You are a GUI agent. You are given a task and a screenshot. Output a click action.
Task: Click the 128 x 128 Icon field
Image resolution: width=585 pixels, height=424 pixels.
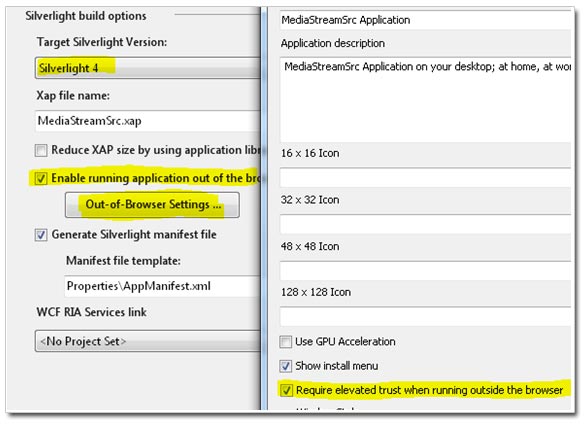[425, 317]
